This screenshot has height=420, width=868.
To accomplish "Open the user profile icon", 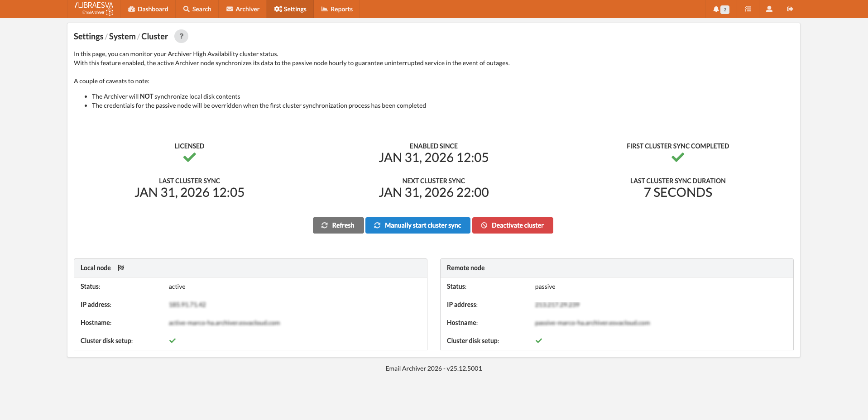I will (x=769, y=9).
